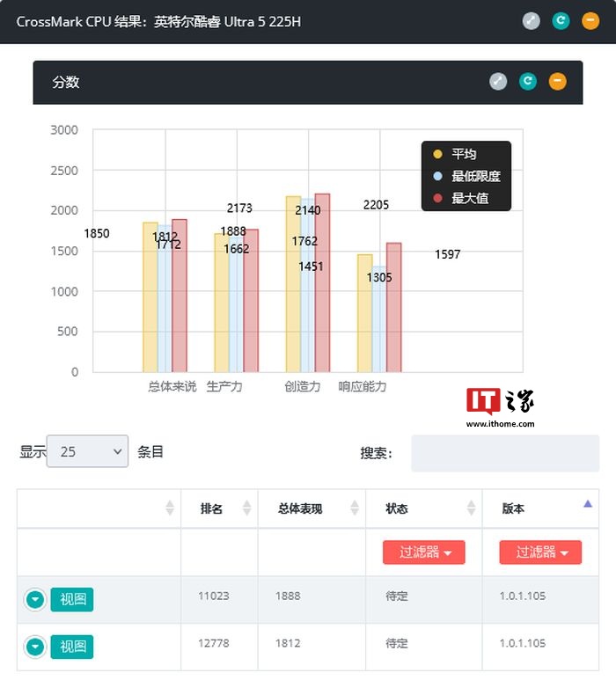
Task: Click 视图 button for score 1888 row
Action: [72, 600]
